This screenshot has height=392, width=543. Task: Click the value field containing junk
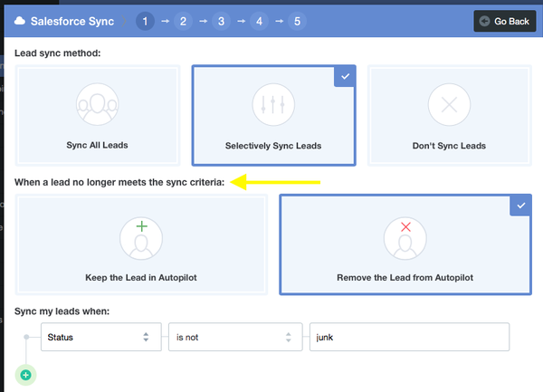[x=409, y=337]
